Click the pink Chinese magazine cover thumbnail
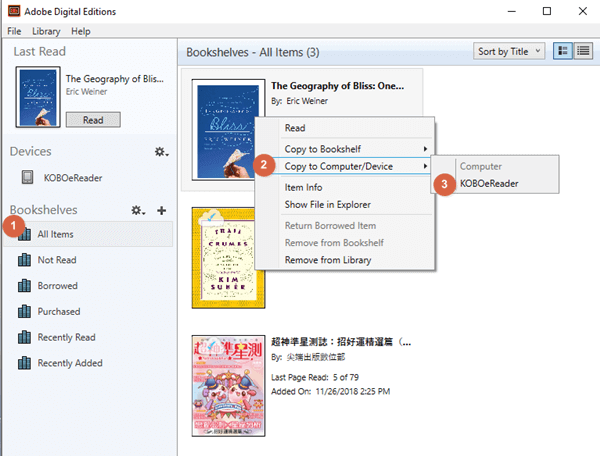600x456 pixels. [228, 386]
